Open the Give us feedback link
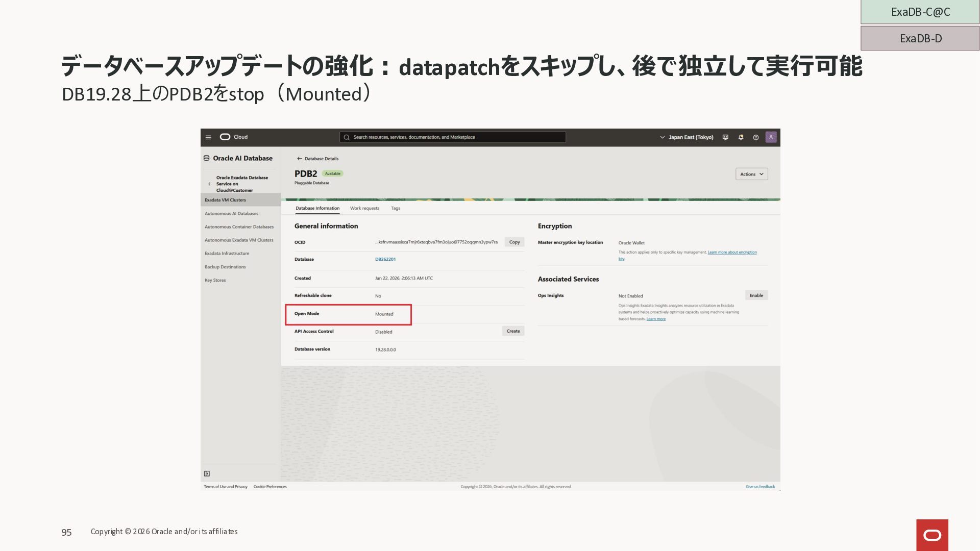 [760, 487]
